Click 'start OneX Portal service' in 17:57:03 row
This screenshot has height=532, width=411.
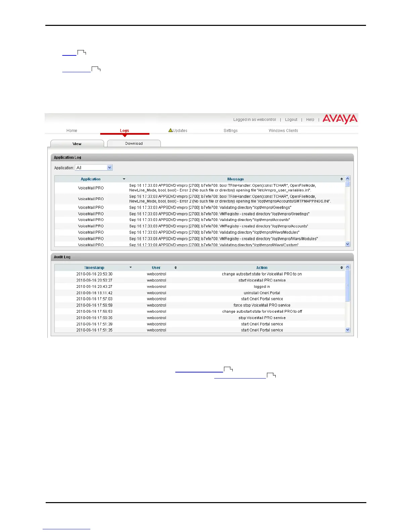[262, 299]
